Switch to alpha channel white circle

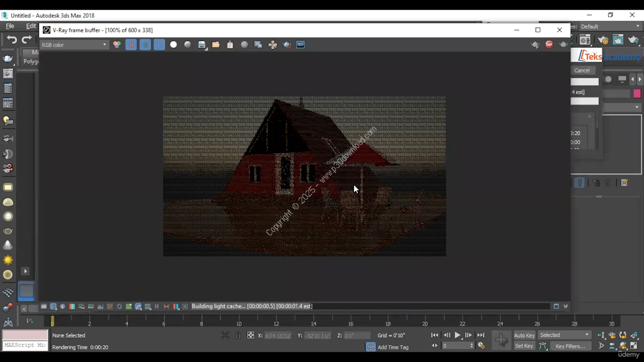(x=174, y=45)
